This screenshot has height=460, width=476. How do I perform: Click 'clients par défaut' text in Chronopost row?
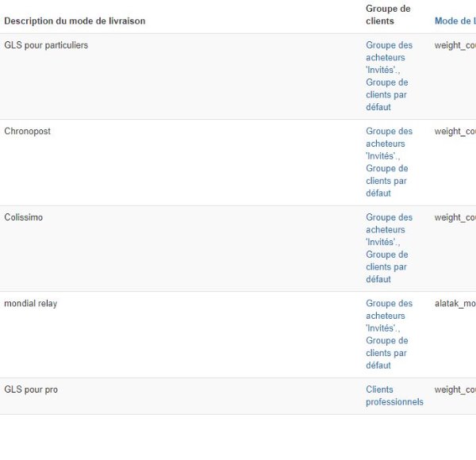click(x=386, y=186)
